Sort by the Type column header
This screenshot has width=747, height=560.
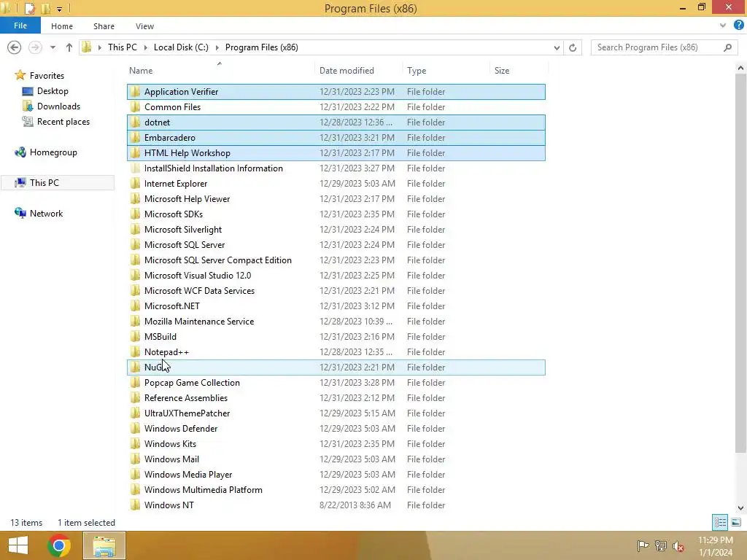point(417,71)
